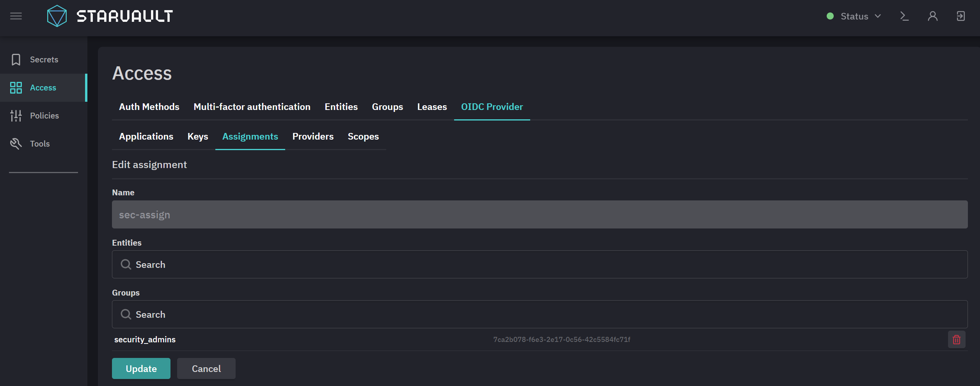The image size is (980, 386).
Task: Switch to the Leases tab
Action: [432, 107]
